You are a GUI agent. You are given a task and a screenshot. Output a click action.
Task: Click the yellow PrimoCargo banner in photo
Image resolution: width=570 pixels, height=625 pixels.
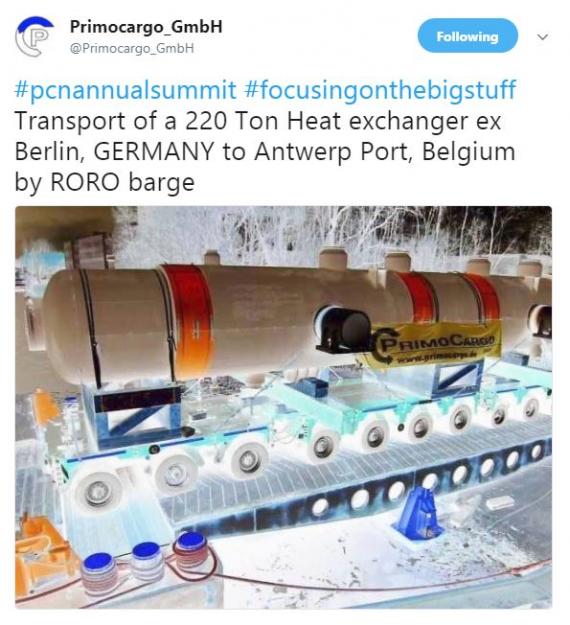click(436, 344)
